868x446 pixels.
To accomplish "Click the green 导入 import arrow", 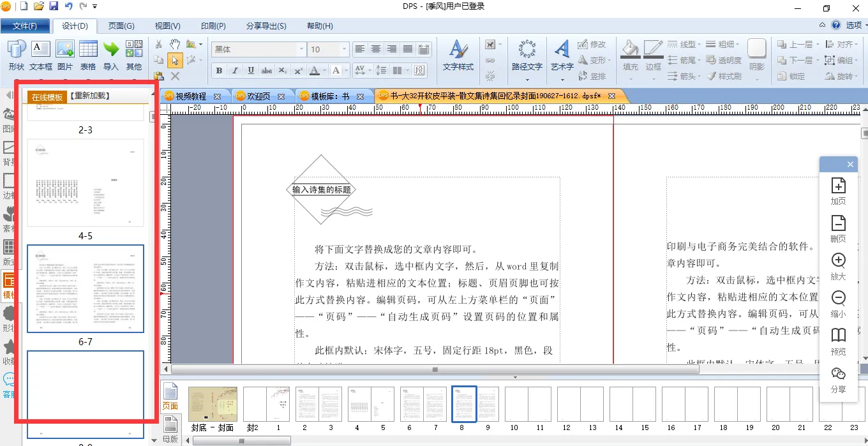I will tap(111, 55).
